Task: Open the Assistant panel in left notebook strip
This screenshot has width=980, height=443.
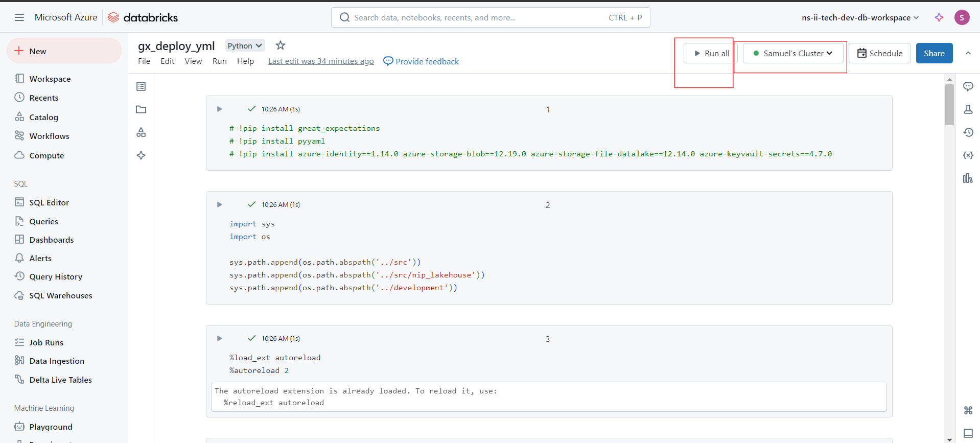Action: [141, 155]
